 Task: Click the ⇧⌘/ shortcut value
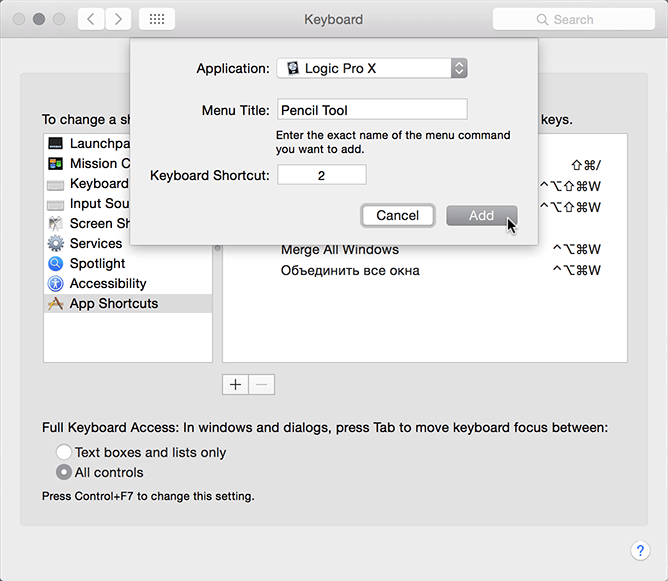coord(586,165)
